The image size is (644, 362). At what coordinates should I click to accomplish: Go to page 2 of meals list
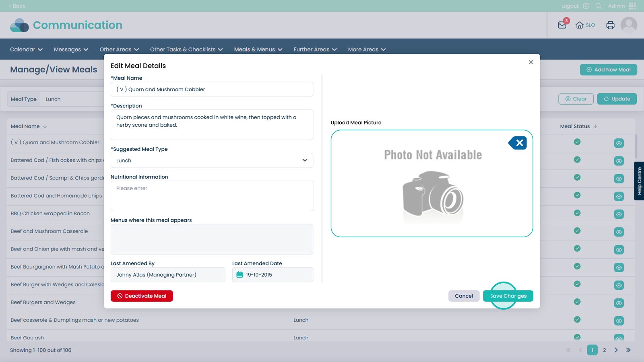click(604, 350)
